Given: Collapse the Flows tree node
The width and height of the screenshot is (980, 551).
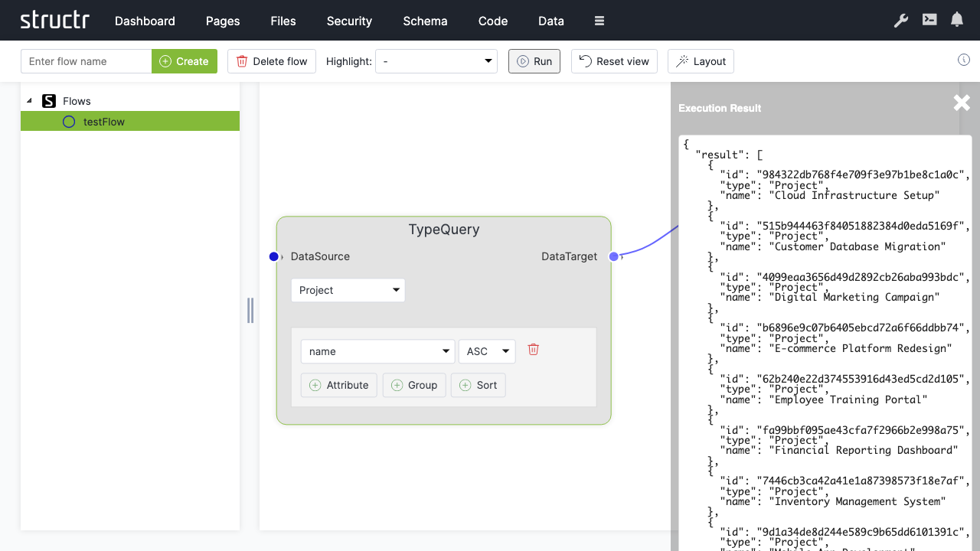Looking at the screenshot, I should click(30, 101).
